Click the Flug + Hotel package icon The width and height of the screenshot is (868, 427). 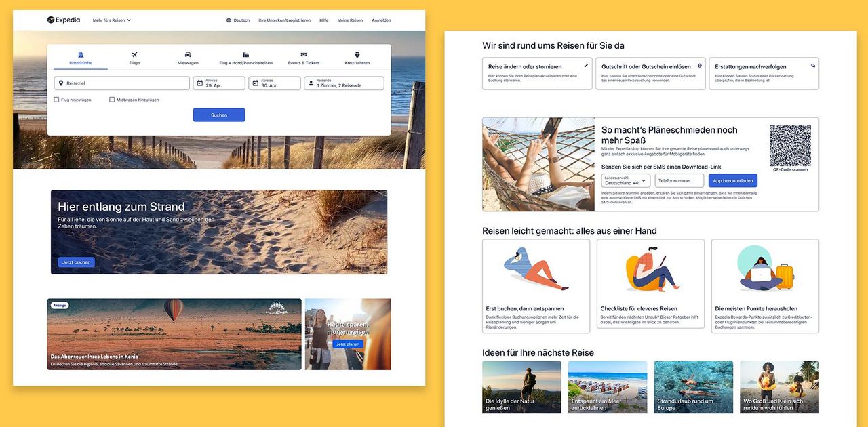pos(245,54)
